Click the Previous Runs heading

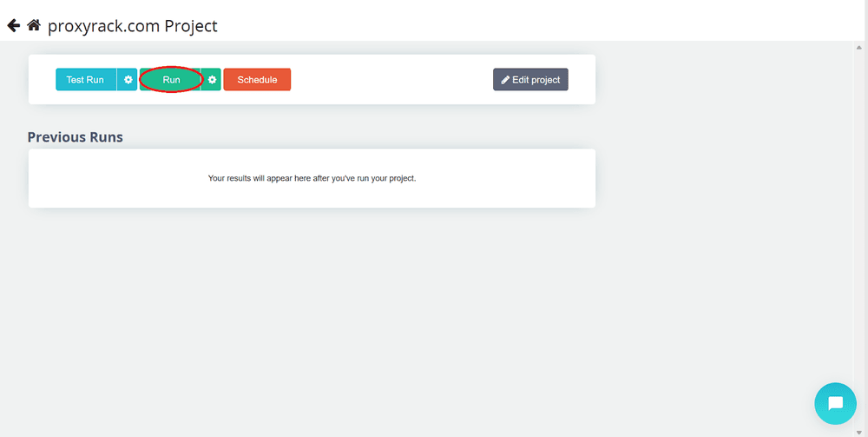[x=76, y=136]
